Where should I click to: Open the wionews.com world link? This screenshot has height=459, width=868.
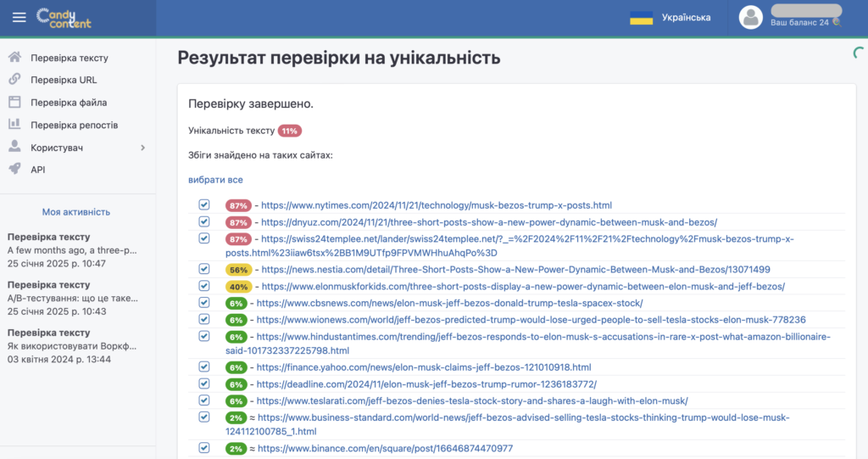(531, 320)
